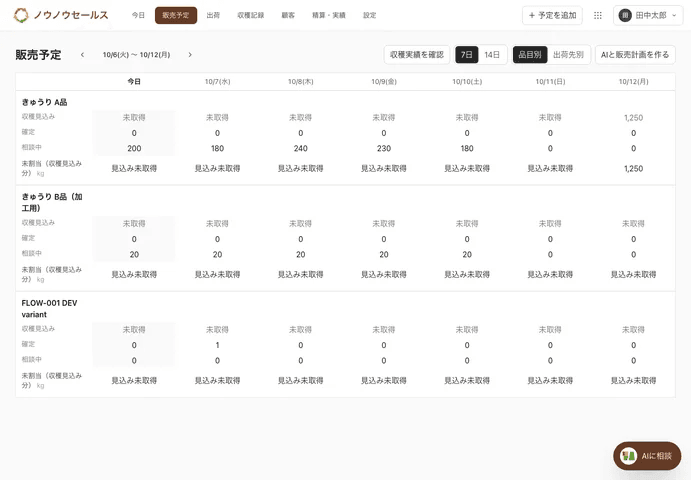
Task: Click きゅうり A品 収穫見込み 未取得 for 今日
Action: pos(134,118)
